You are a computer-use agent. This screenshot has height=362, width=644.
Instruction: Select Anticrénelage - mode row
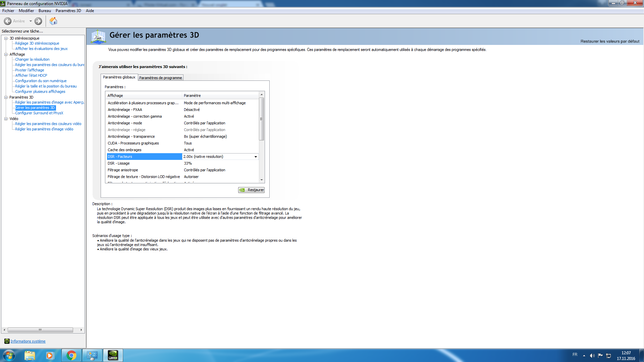click(x=183, y=123)
